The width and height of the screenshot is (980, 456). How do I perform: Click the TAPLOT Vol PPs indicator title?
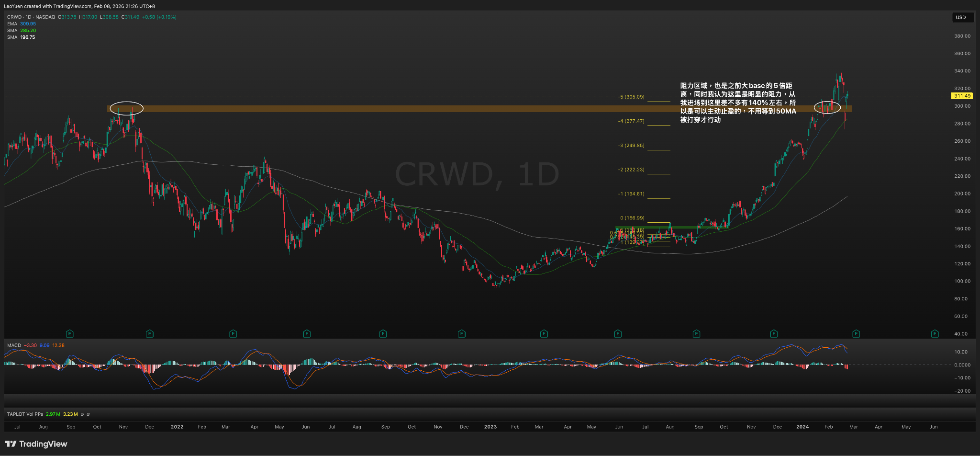[25, 414]
